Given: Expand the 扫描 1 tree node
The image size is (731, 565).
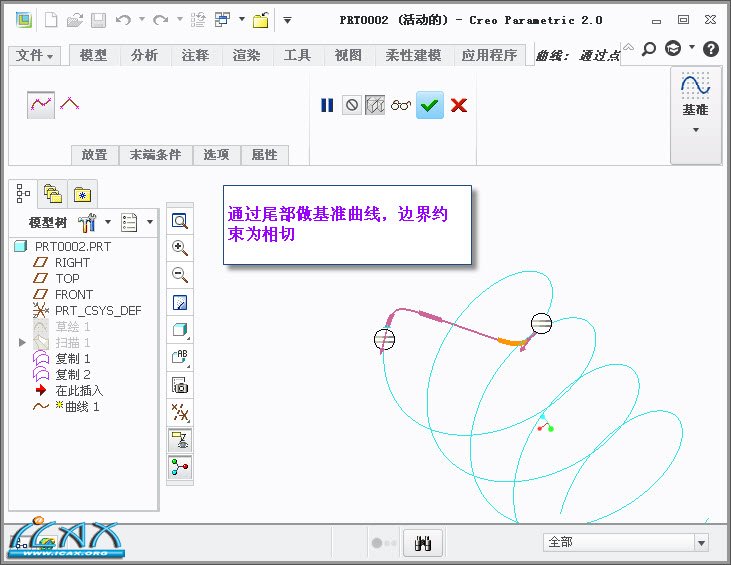Looking at the screenshot, I should [23, 343].
